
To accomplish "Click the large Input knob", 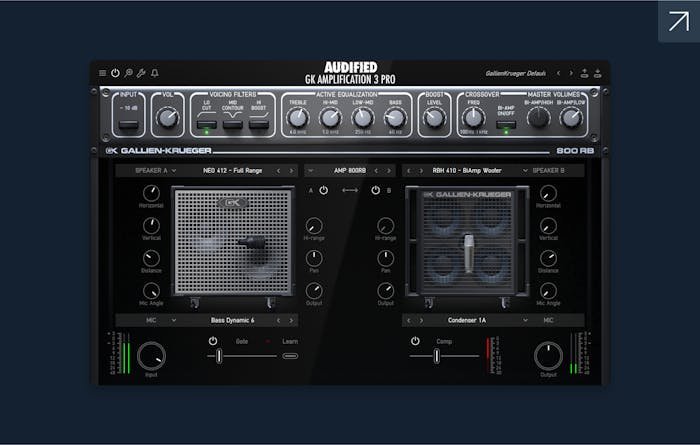I will [151, 356].
